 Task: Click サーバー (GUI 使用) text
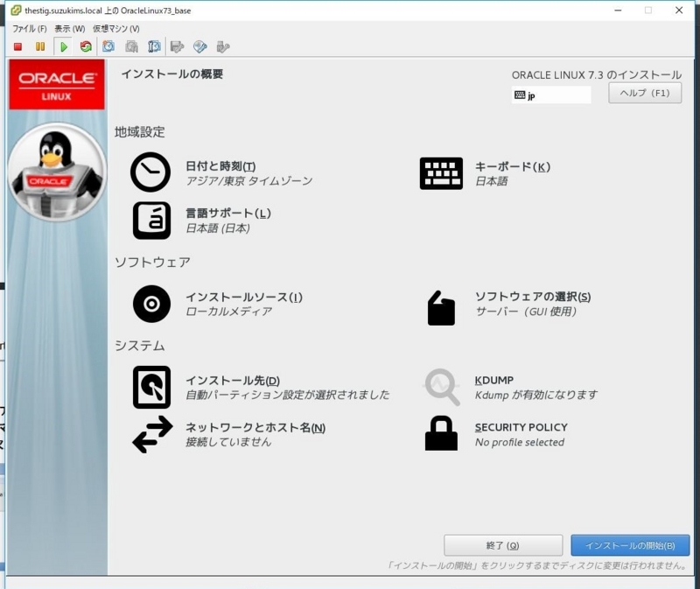[526, 312]
